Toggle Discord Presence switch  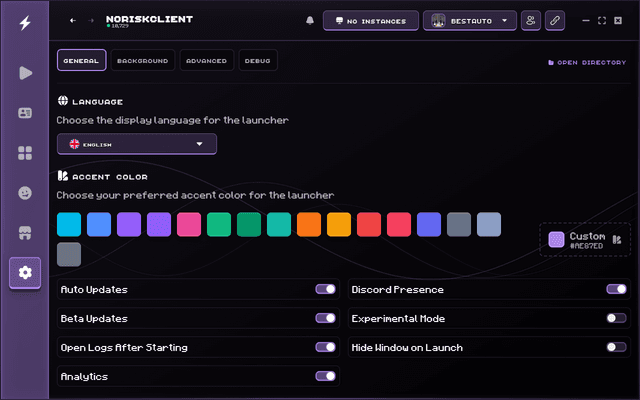(616, 289)
